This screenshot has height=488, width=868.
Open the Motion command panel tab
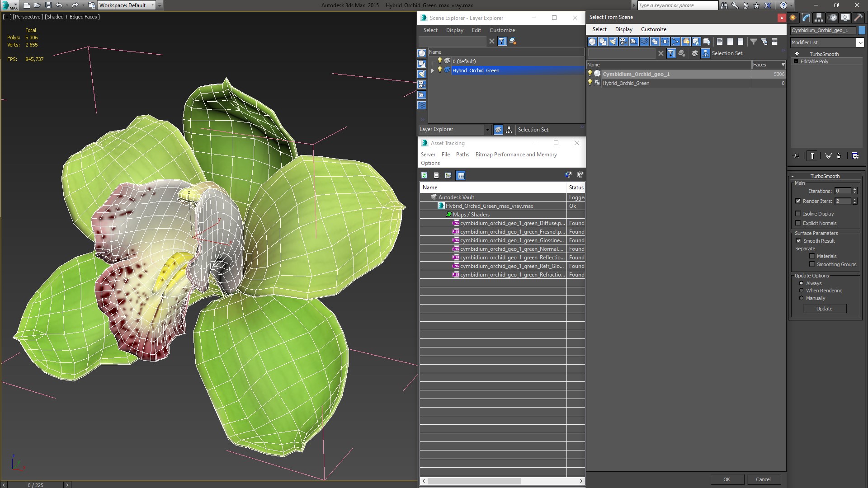point(832,18)
